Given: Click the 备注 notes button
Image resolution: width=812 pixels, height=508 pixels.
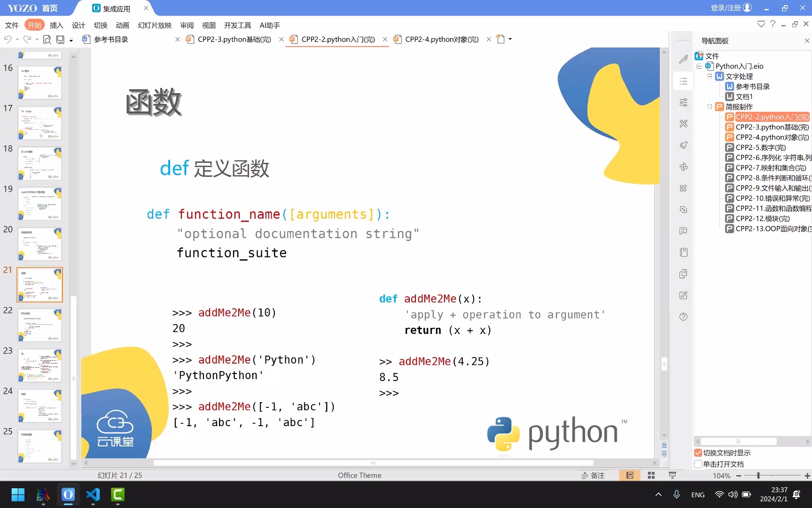Looking at the screenshot, I should [593, 476].
